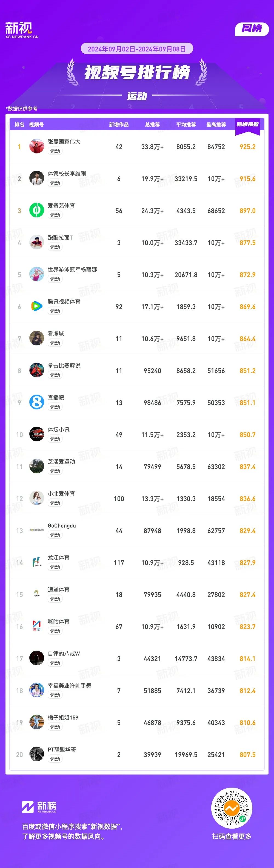Click the GoChengdu logo avatar
This screenshot has width=274, height=868.
click(x=36, y=530)
